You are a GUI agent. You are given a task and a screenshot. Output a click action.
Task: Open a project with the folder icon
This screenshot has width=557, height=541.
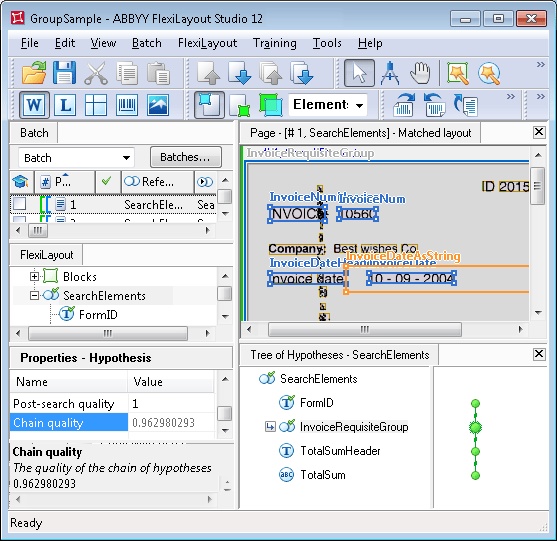34,73
